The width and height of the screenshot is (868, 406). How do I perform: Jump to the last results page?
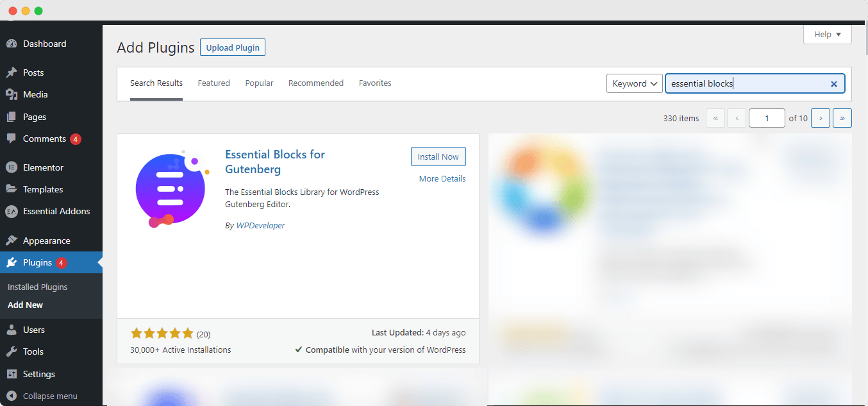(x=842, y=118)
